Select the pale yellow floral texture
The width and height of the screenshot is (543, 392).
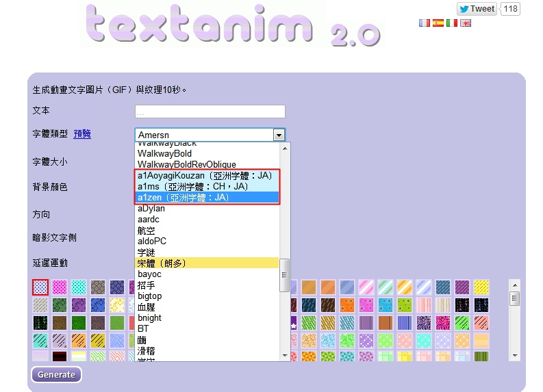(117, 305)
